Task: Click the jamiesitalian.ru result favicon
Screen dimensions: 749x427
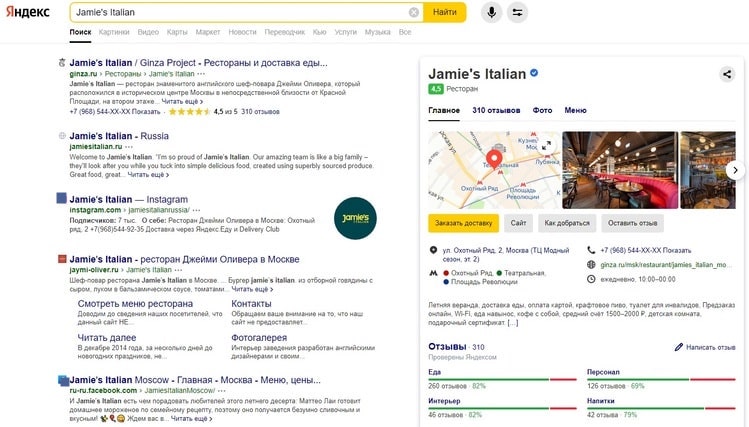Action: click(62, 136)
